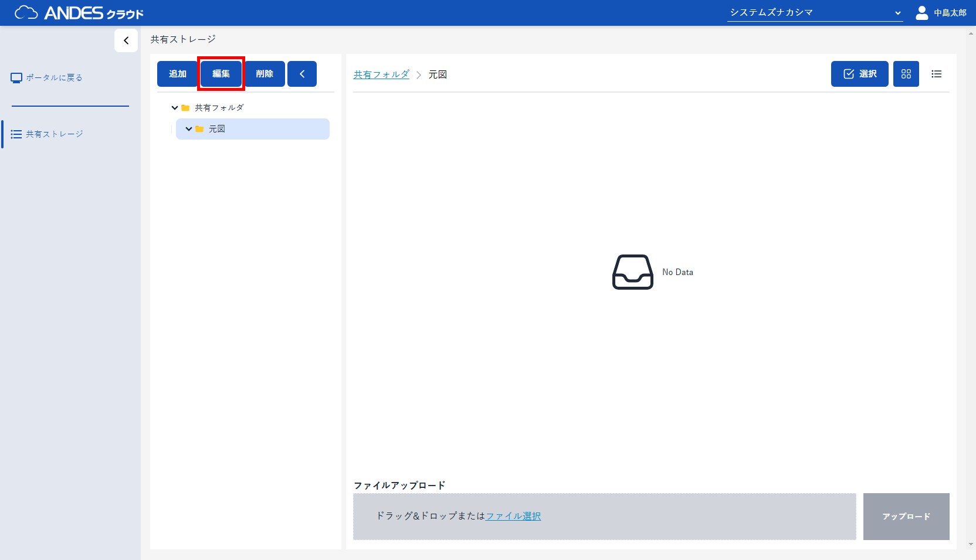Open the user profile icon for 中島太郎

921,13
